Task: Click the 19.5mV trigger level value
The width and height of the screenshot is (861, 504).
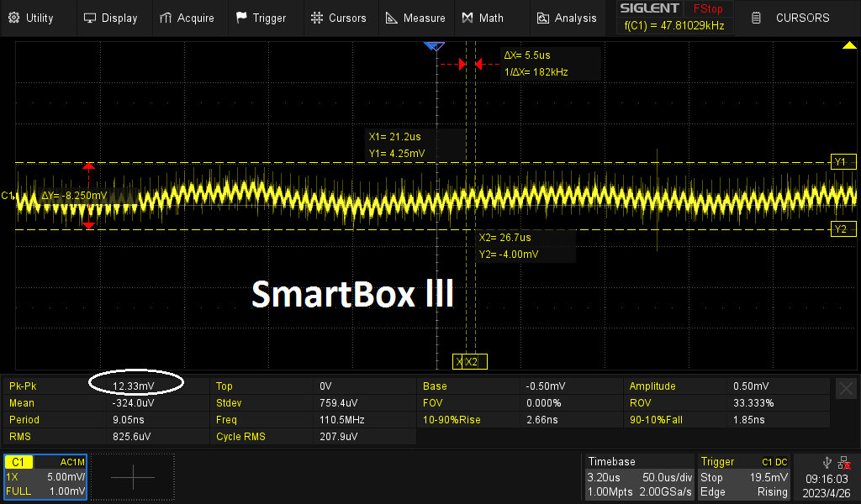Action: (x=769, y=478)
